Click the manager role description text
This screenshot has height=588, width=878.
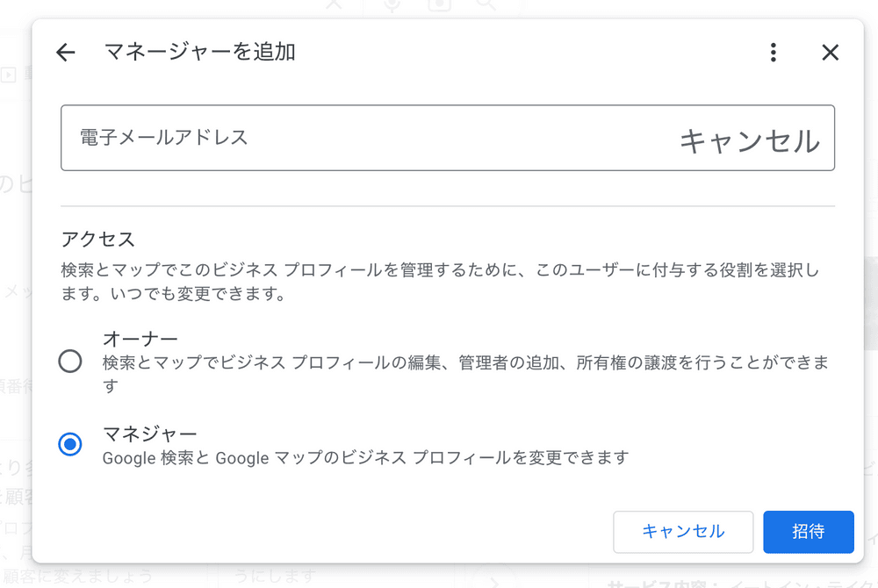(x=365, y=457)
